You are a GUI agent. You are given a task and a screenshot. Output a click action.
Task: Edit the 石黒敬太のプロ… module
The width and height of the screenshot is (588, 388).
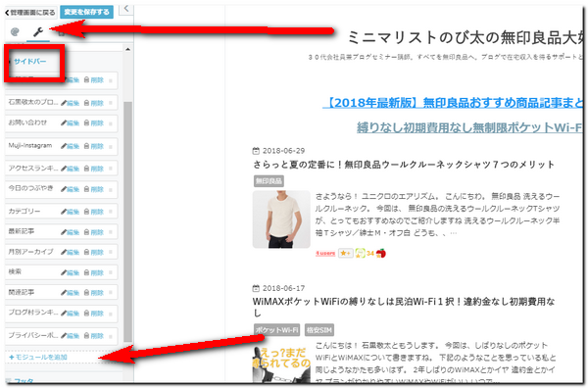click(71, 103)
